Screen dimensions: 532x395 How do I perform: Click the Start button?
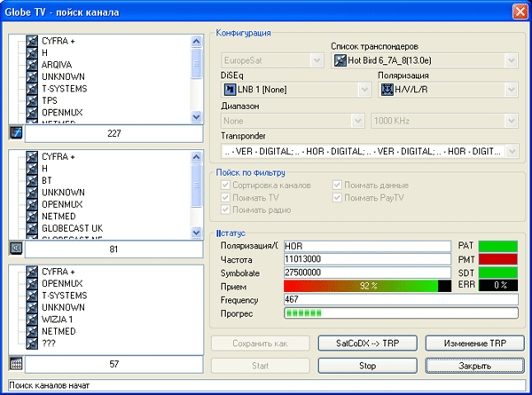[x=260, y=366]
